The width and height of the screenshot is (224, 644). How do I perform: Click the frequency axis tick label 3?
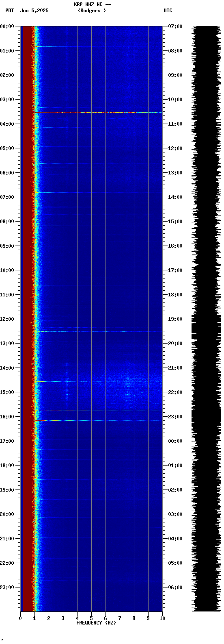point(63,618)
